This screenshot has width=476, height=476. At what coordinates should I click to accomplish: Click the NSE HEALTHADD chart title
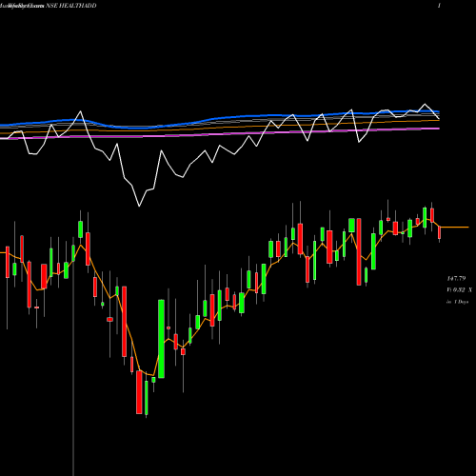pos(71,6)
